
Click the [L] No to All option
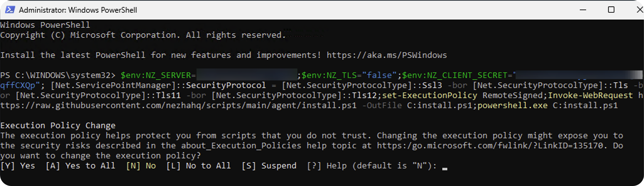pyautogui.click(x=199, y=166)
